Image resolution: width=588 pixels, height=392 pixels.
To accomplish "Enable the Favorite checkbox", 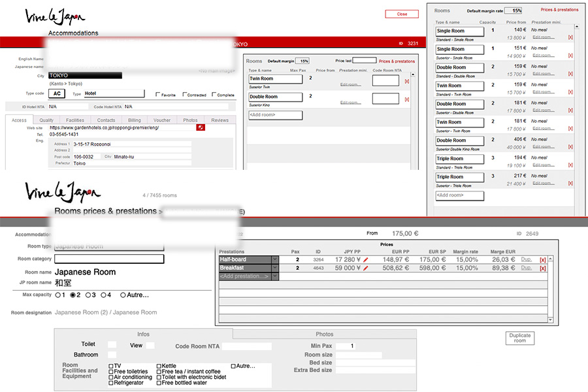I will point(158,95).
